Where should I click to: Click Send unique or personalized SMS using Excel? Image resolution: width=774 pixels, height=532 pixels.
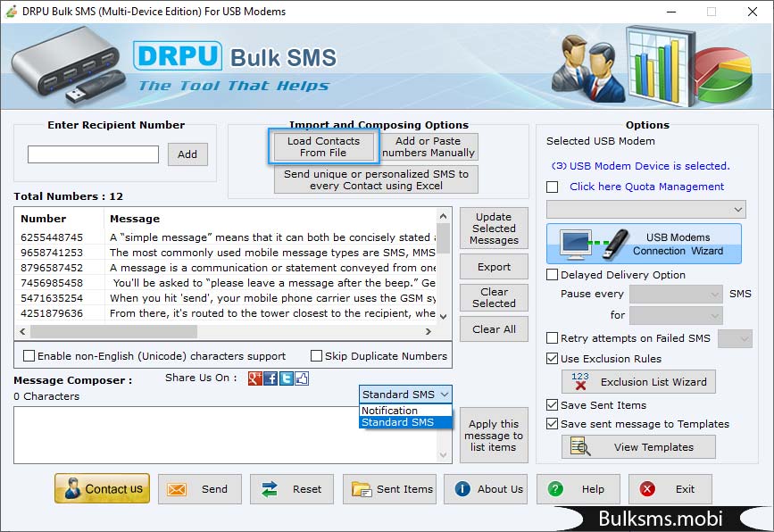click(376, 179)
